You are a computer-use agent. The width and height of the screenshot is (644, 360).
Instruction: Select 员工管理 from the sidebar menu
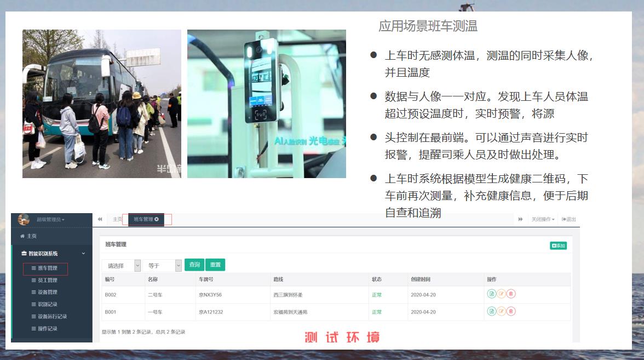pyautogui.click(x=46, y=281)
